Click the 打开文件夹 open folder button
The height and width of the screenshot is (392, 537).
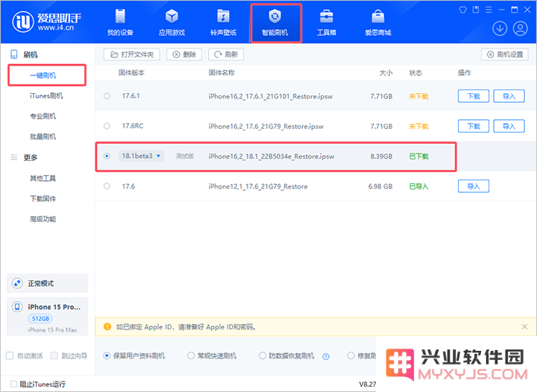[132, 54]
